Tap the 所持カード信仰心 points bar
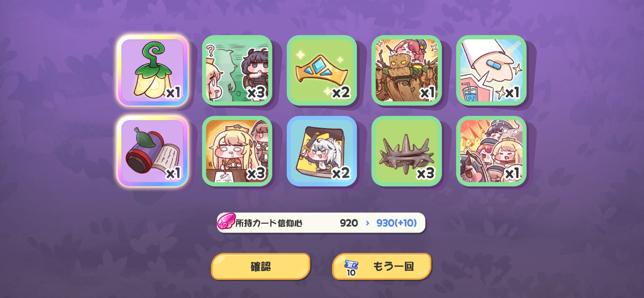644x298 pixels. pyautogui.click(x=321, y=223)
